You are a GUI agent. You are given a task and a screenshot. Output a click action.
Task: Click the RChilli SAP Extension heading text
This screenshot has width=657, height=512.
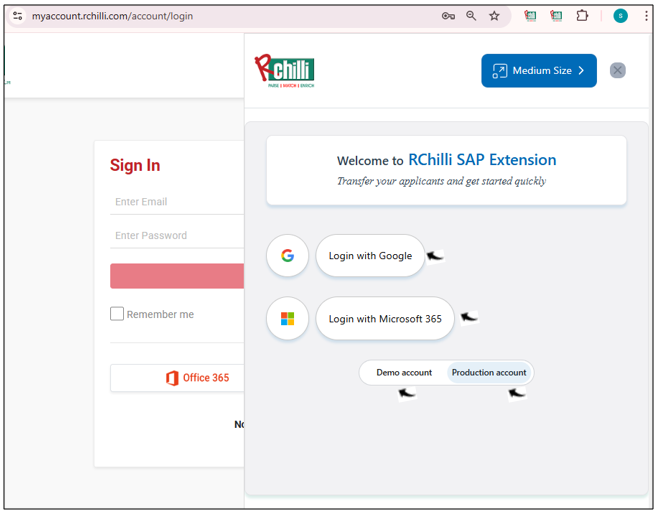(x=482, y=160)
